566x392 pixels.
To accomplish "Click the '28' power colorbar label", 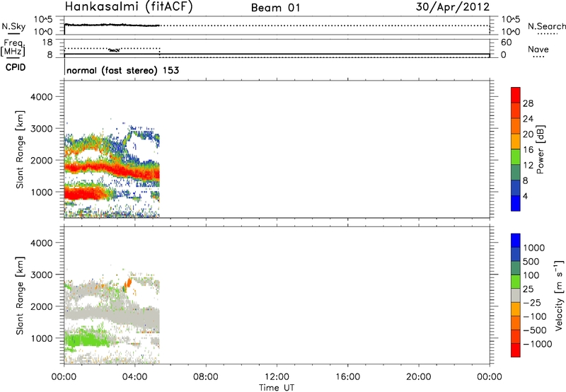I will pos(528,103).
